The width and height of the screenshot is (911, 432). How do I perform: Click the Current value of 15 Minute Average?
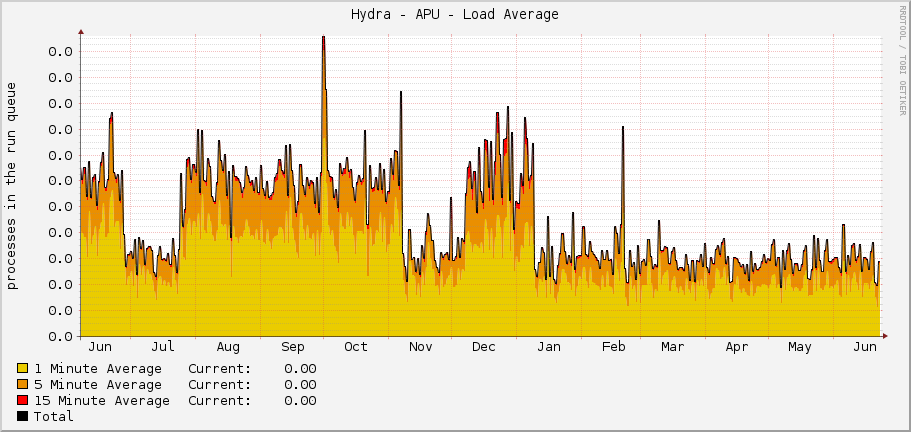(300, 401)
